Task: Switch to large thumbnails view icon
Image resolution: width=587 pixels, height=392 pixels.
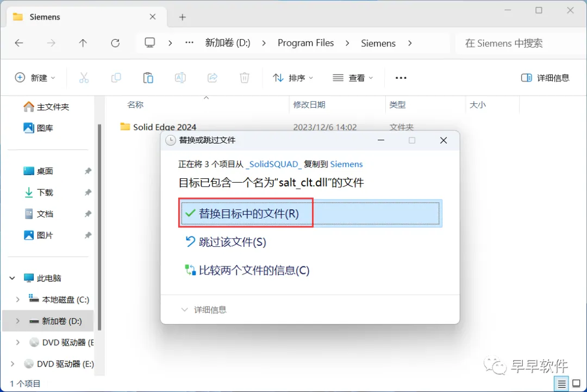Action: 577,384
